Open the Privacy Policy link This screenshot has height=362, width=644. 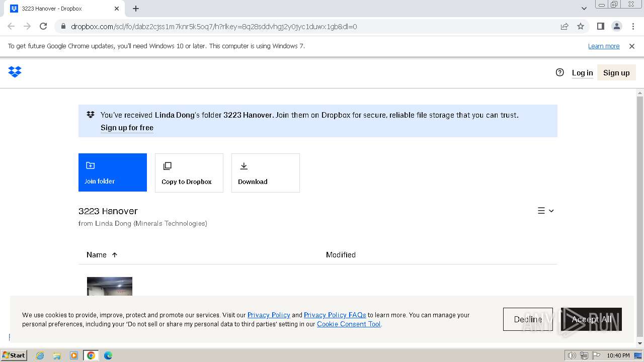(x=269, y=315)
